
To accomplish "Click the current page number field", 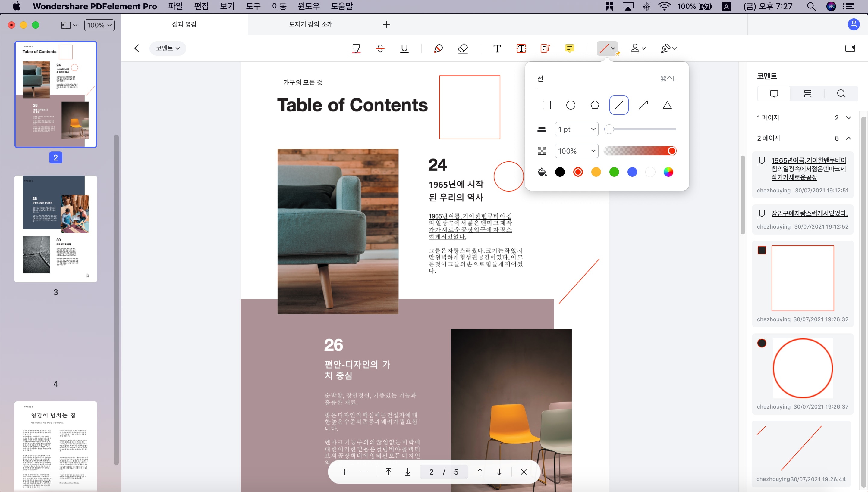I will click(x=432, y=472).
